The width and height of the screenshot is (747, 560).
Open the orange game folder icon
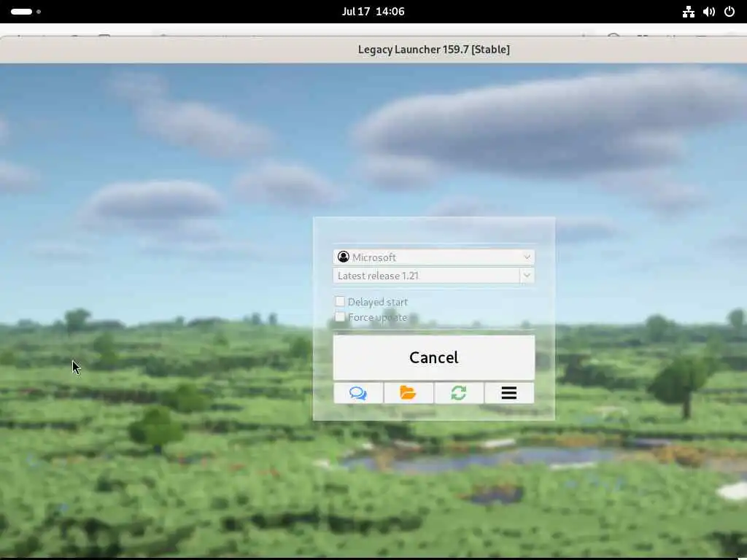point(409,393)
